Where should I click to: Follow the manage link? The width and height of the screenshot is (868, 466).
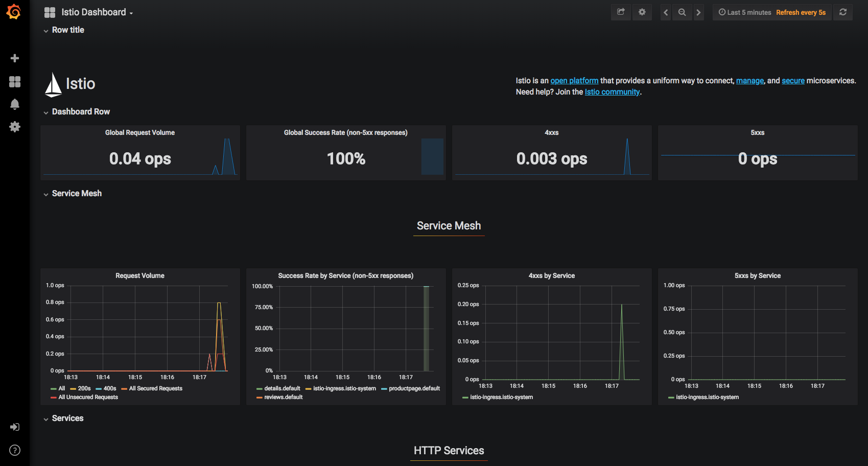pos(750,81)
